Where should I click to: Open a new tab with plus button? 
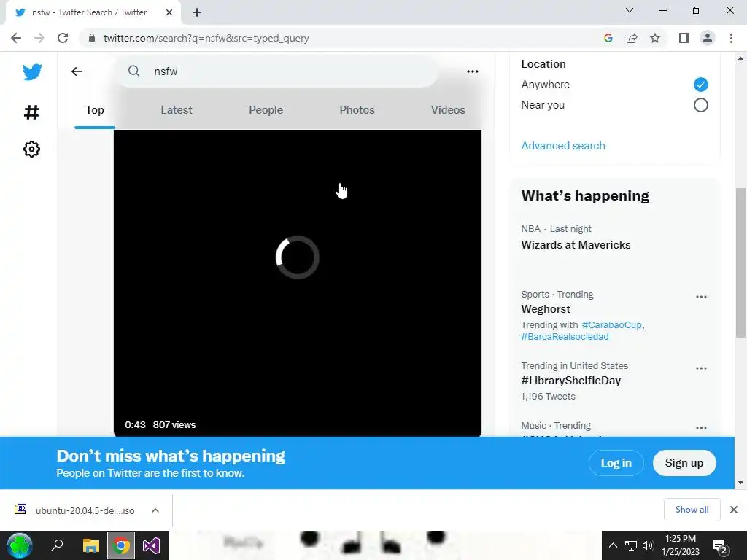pyautogui.click(x=197, y=12)
